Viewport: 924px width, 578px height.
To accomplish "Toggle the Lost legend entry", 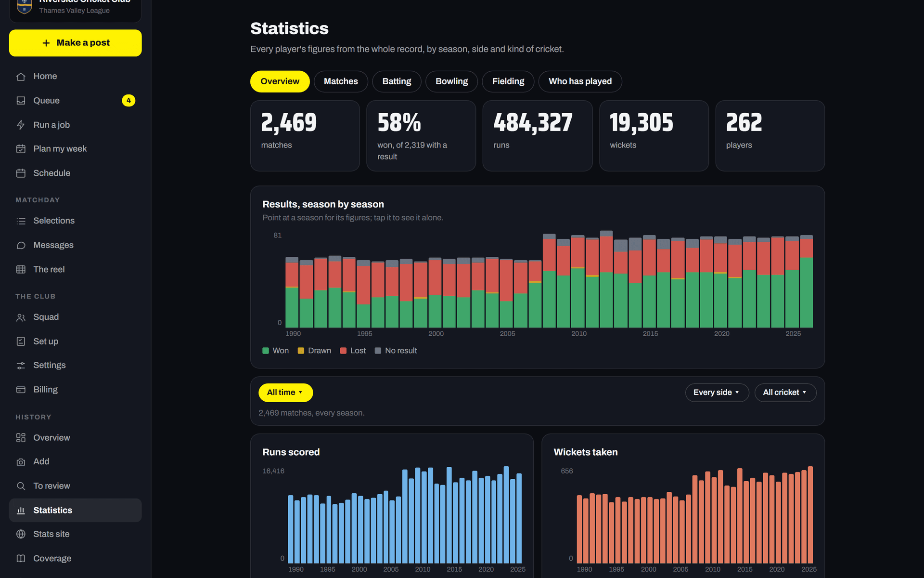I will pos(353,351).
